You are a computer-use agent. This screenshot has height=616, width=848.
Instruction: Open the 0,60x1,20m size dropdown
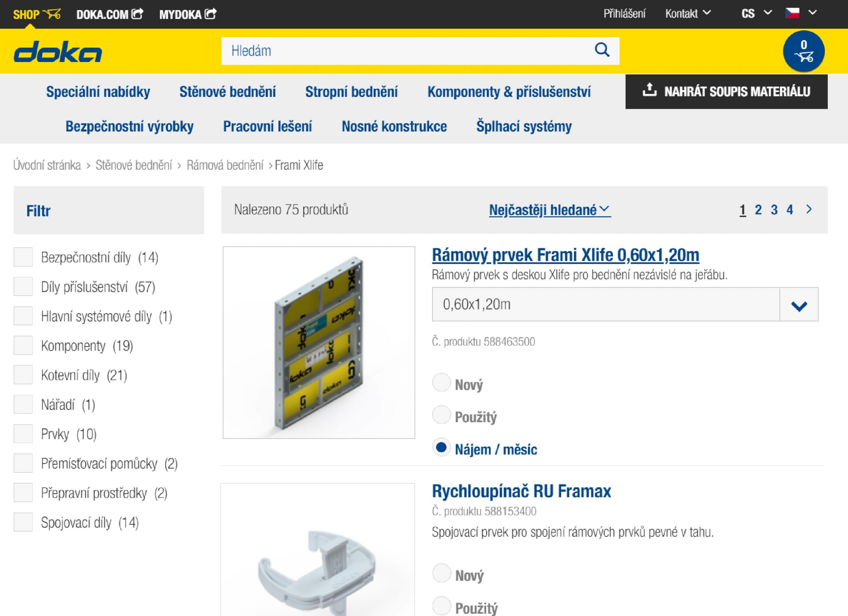tap(625, 305)
